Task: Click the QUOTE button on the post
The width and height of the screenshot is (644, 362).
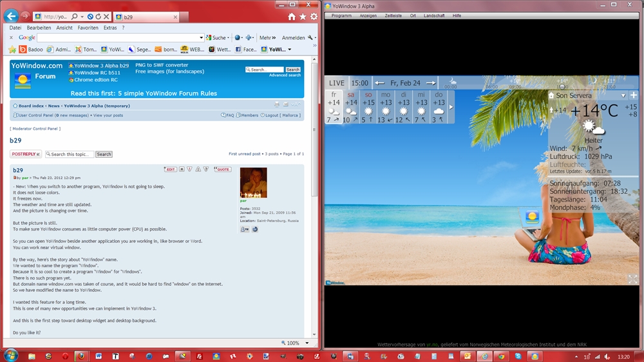Action: (x=222, y=169)
